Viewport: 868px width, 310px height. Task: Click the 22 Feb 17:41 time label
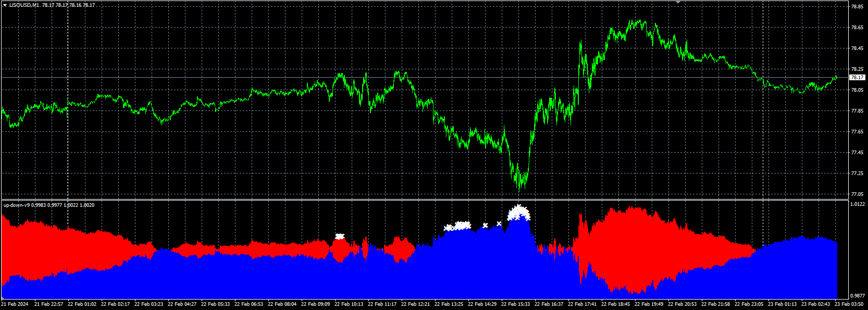pos(582,304)
